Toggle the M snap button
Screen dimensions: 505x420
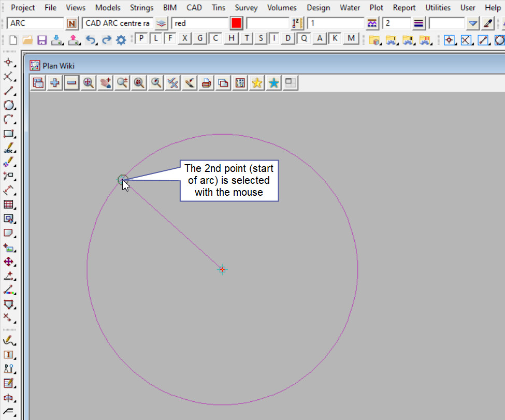[x=352, y=38]
